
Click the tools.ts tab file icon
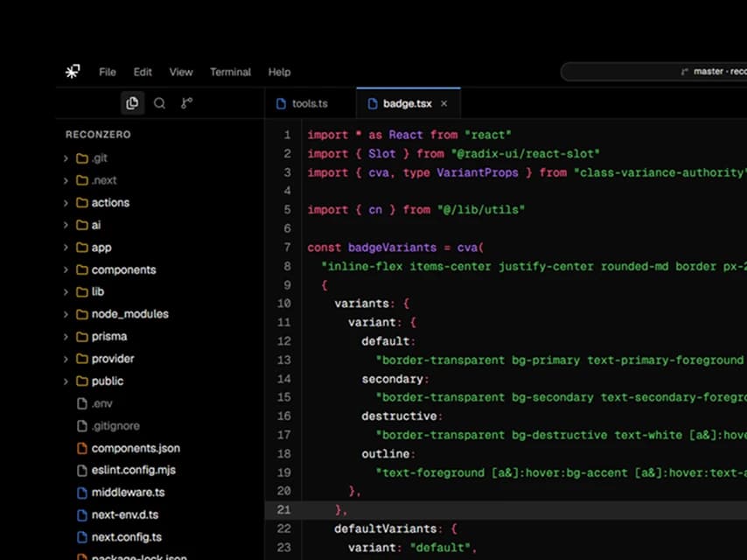281,103
